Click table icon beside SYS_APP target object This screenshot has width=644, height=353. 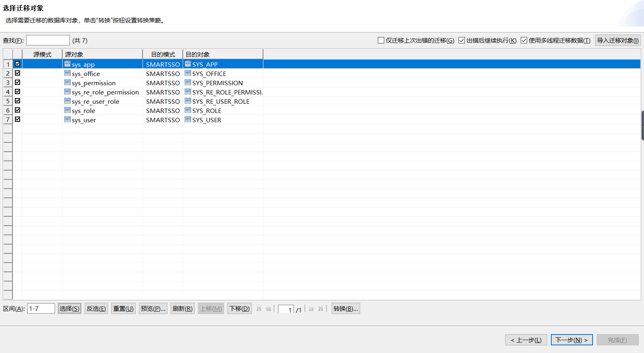click(188, 64)
